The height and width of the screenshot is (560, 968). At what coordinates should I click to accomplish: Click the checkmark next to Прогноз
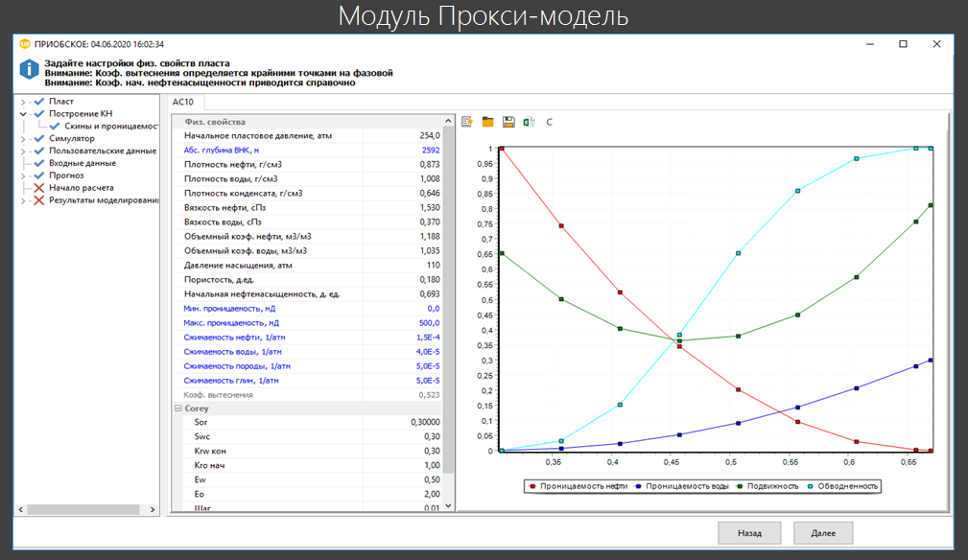tap(39, 175)
